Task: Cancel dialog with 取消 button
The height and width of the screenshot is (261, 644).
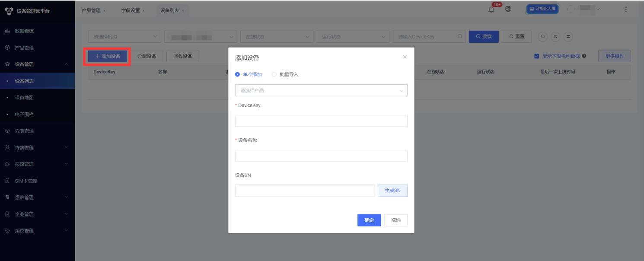Action: (x=396, y=220)
